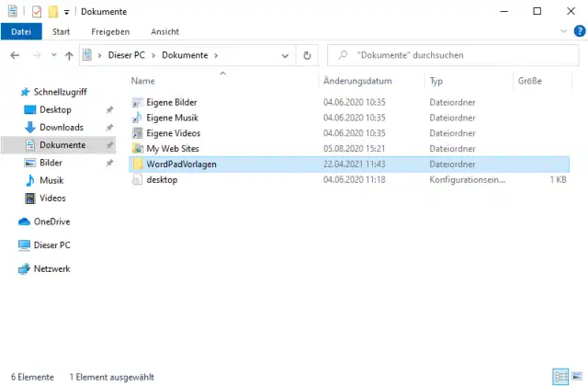The image size is (588, 386).
Task: Click Dokumente in the address path
Action: coord(185,55)
